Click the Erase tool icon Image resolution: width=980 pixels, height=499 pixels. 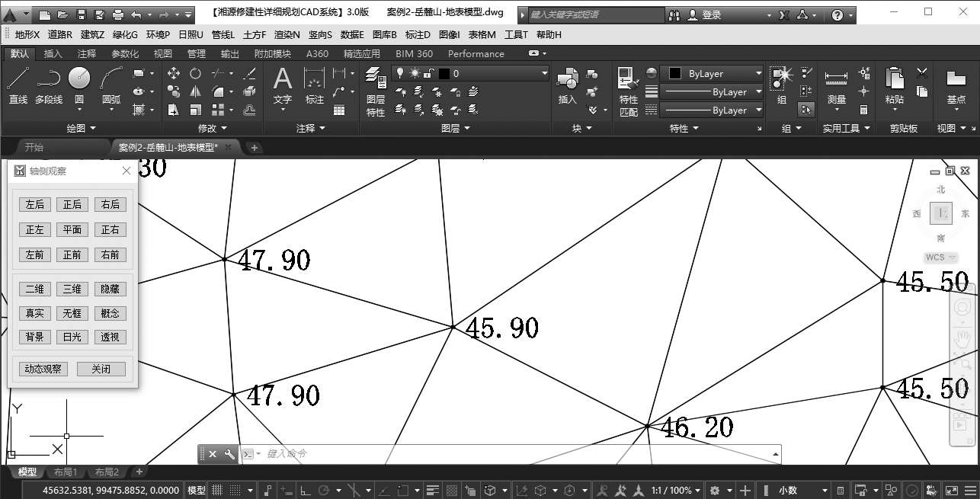(x=249, y=73)
